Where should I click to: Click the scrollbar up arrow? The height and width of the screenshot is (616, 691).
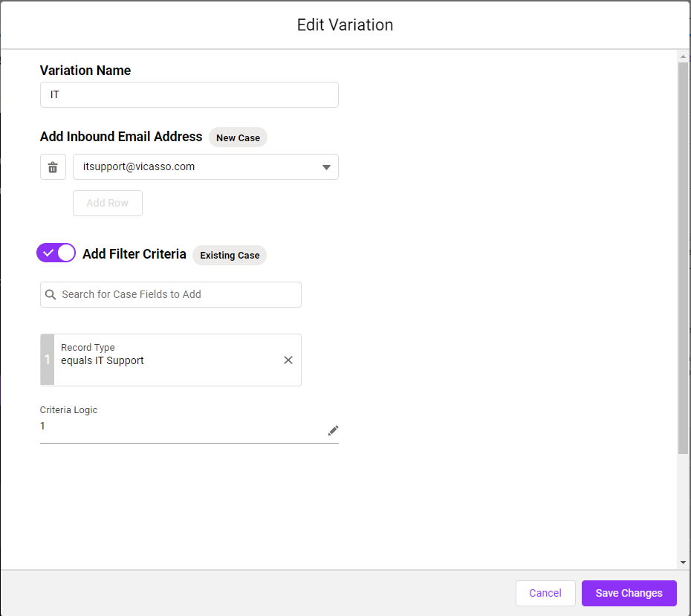pyautogui.click(x=683, y=56)
